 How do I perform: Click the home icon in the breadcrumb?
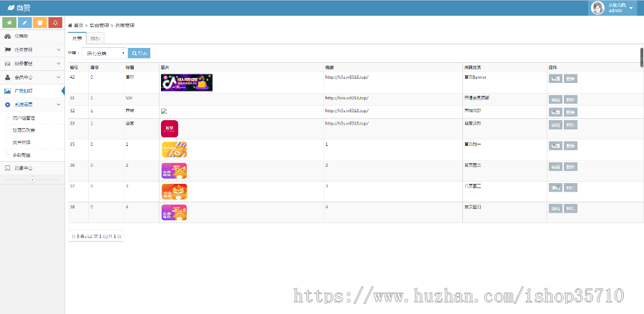pos(70,26)
